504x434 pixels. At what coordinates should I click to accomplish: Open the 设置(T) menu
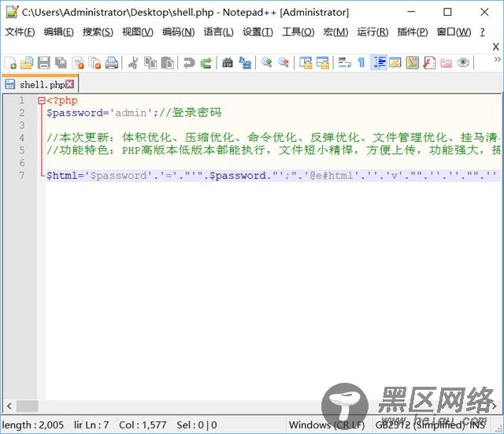click(258, 32)
